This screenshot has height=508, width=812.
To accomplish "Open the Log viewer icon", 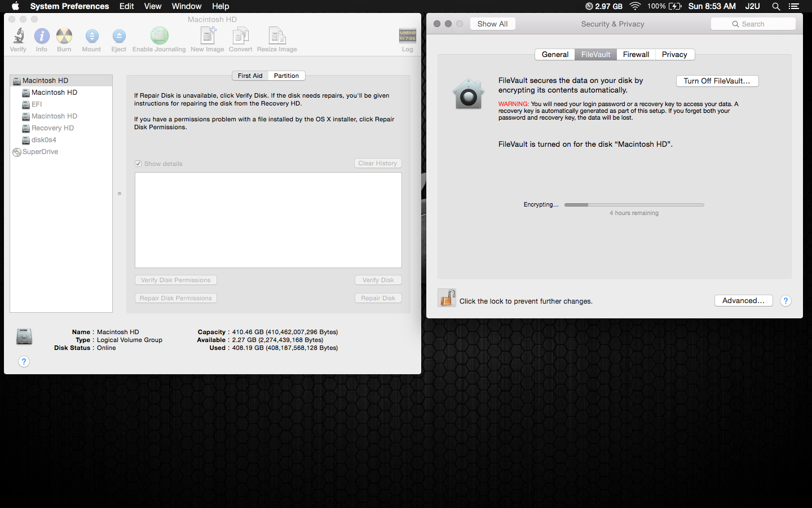I will point(408,36).
